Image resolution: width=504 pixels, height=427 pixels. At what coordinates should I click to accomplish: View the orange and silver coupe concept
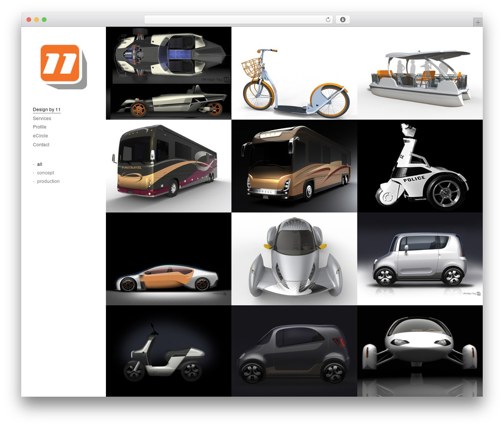tap(169, 259)
